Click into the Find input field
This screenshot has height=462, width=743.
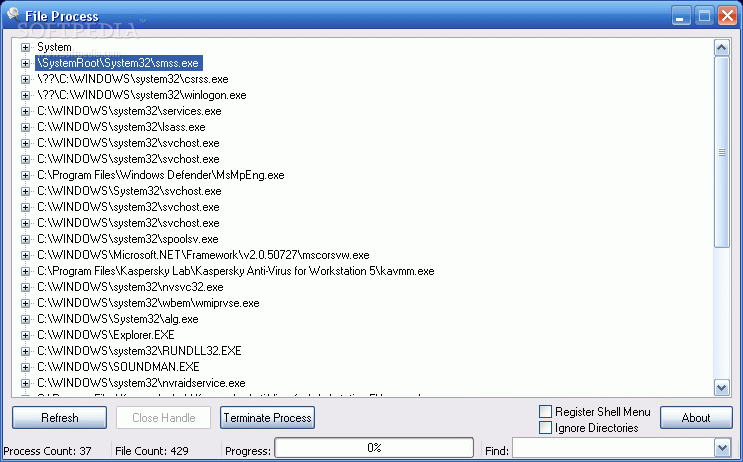613,448
